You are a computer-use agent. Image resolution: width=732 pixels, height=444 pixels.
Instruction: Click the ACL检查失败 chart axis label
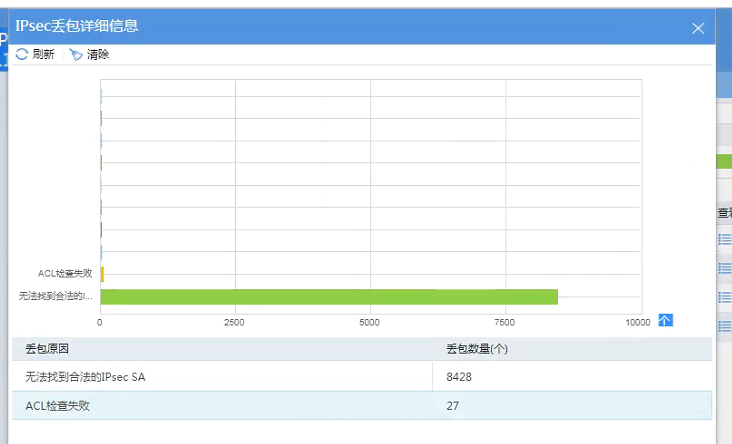65,274
